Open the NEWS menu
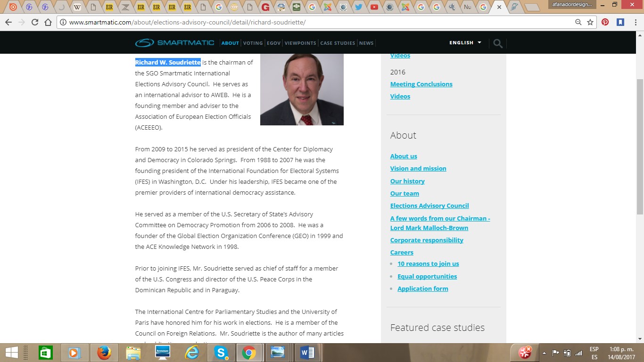Screen dimensions: 644x362 point(366,43)
